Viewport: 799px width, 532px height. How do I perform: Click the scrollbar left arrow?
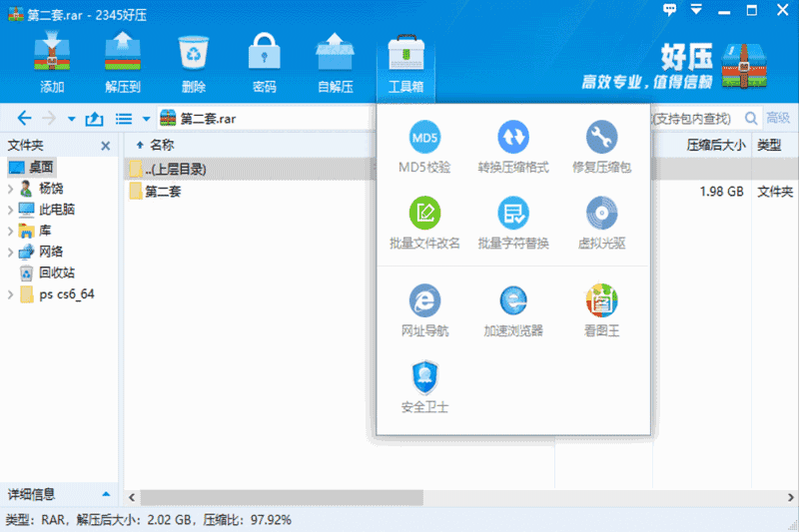(x=132, y=497)
